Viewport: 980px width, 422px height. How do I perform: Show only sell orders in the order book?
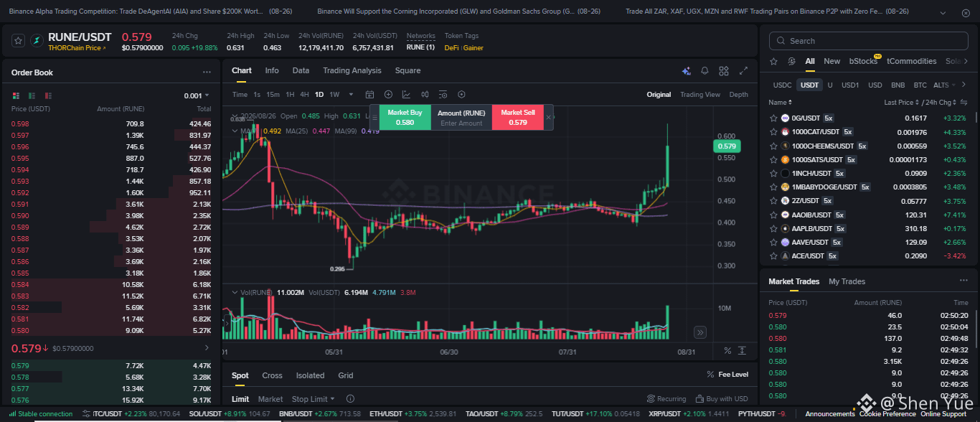(x=48, y=95)
